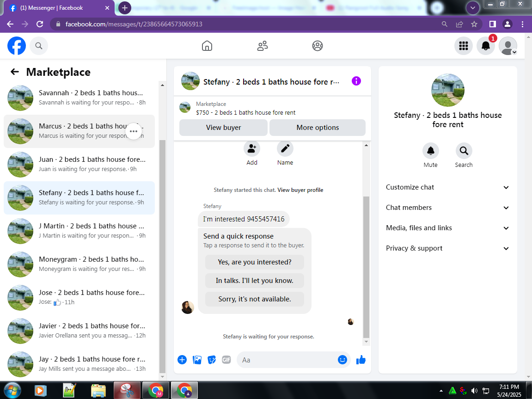Image resolution: width=532 pixels, height=399 pixels.
Task: Expand Chat members section
Action: click(x=447, y=208)
